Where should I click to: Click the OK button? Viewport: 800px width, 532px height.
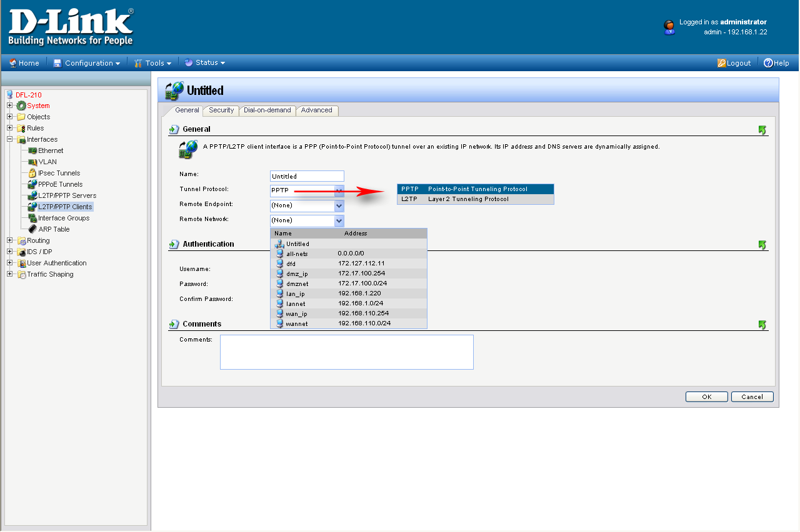pos(707,397)
